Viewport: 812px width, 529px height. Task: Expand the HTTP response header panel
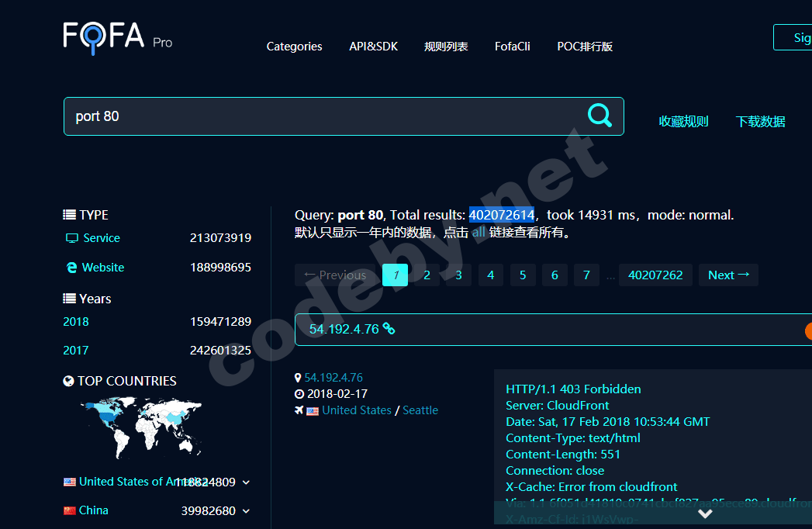tap(705, 513)
